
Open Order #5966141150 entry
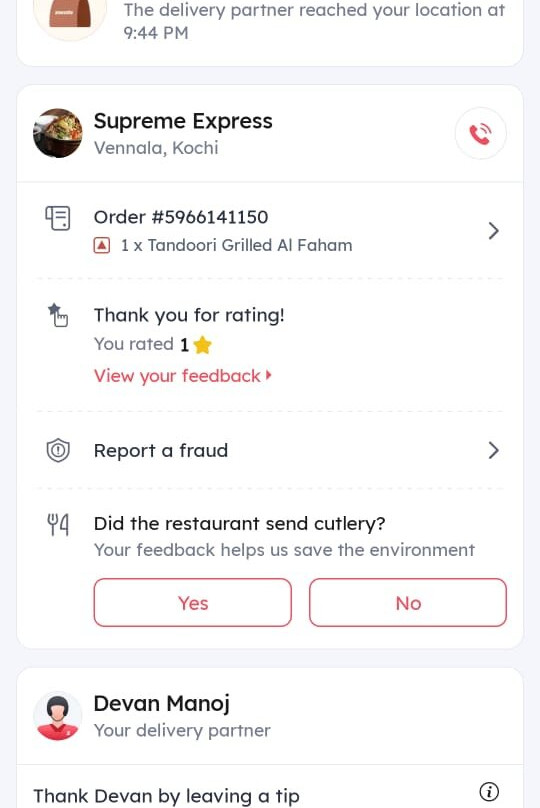tap(270, 231)
